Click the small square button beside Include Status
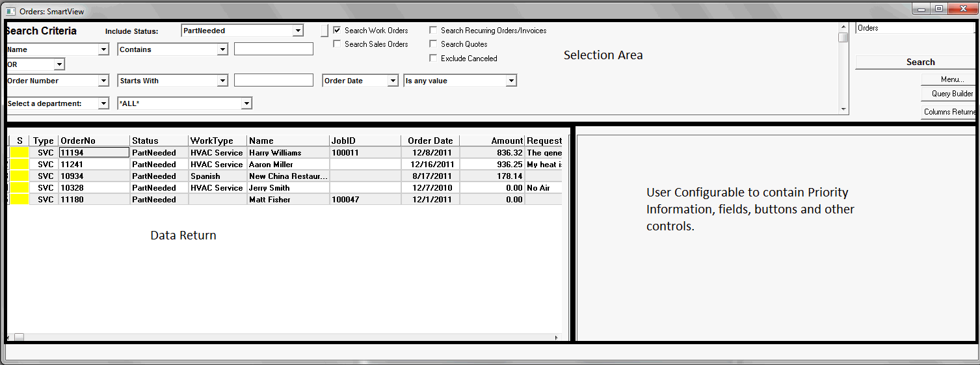 click(324, 31)
